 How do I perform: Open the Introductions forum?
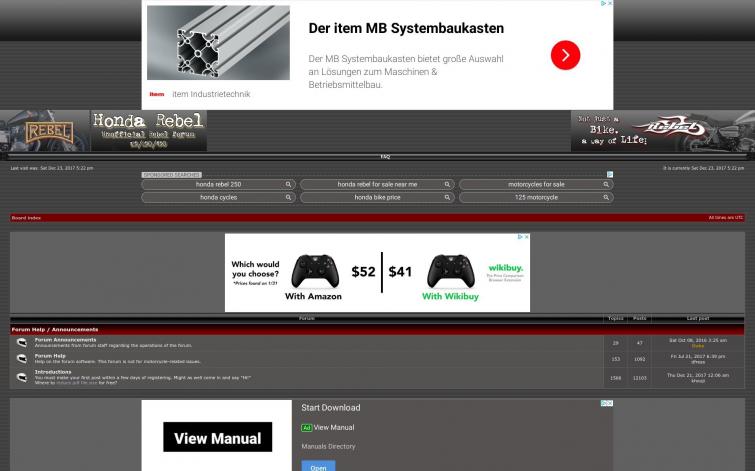point(52,372)
